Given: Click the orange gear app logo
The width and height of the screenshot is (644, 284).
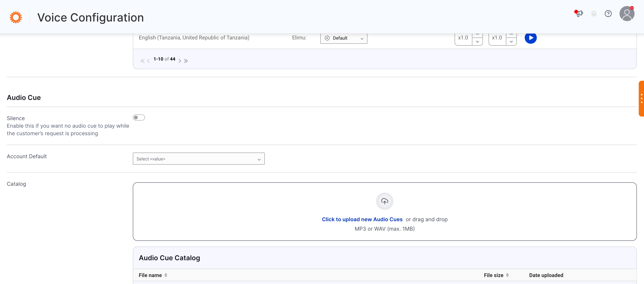Looking at the screenshot, I should 16,17.
